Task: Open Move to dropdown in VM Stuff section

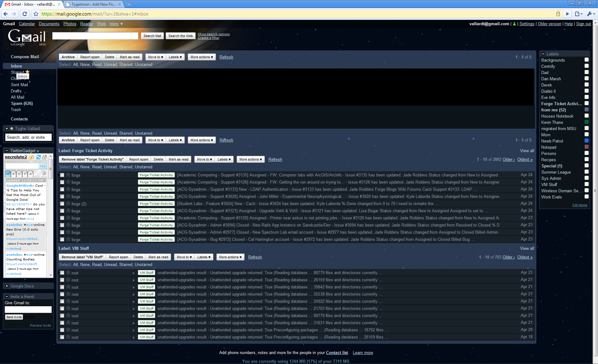Action: (184, 257)
